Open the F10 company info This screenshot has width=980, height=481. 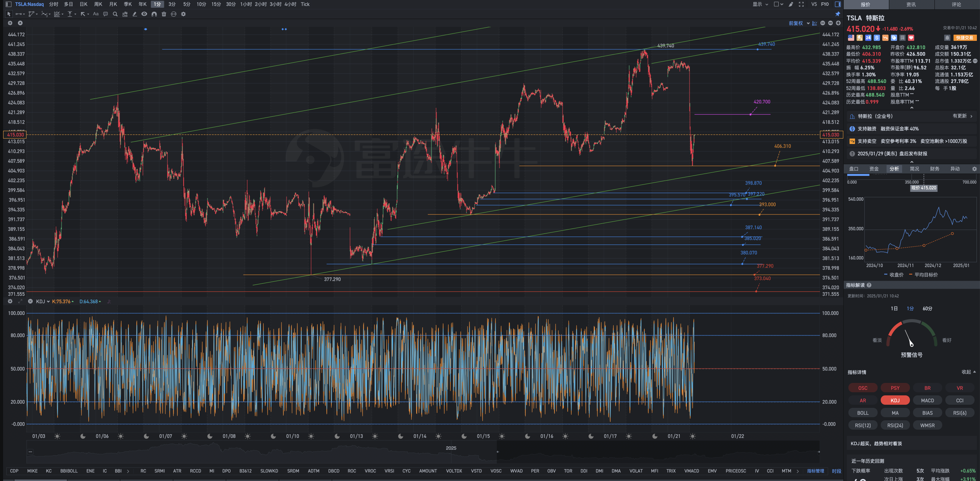825,4
